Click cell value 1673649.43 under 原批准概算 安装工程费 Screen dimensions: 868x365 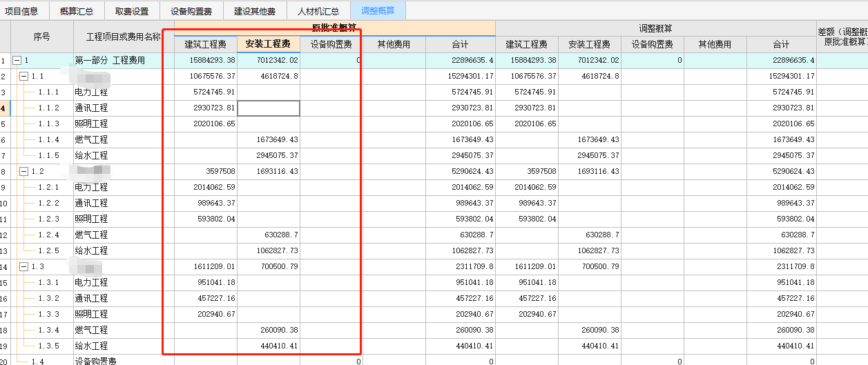tap(277, 140)
